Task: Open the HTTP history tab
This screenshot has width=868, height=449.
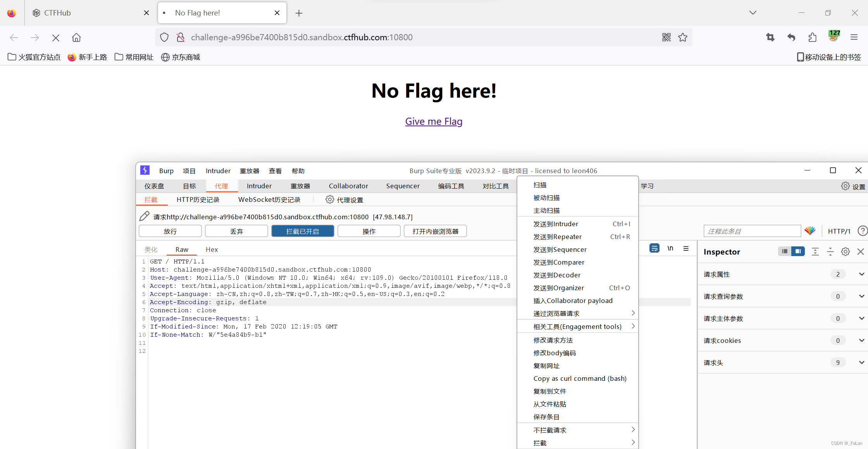Action: click(x=198, y=200)
